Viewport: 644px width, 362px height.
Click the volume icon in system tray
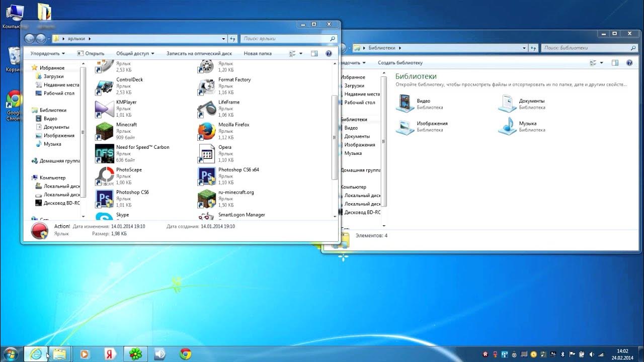(x=591, y=354)
